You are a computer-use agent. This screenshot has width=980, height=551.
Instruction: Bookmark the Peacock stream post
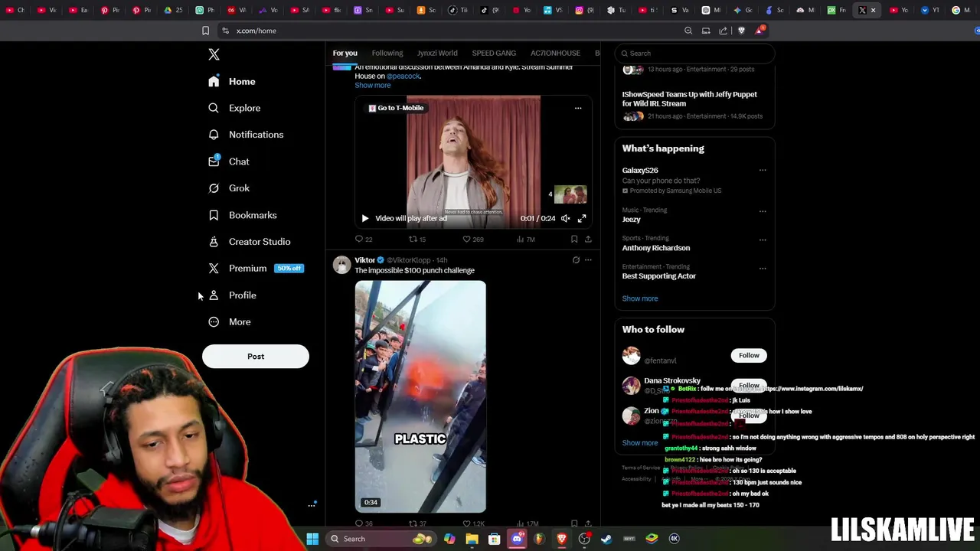(574, 240)
